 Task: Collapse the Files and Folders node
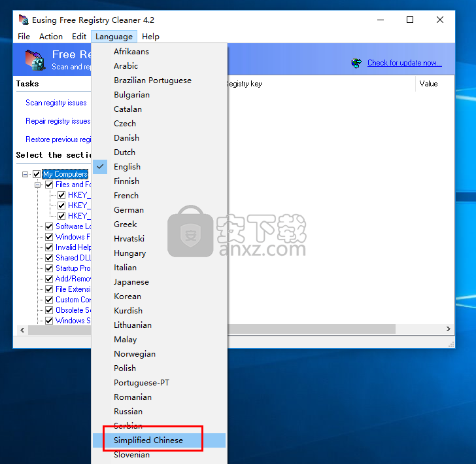coord(38,185)
